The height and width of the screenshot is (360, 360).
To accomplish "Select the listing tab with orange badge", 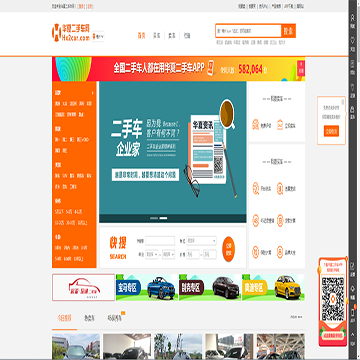I will click(115, 318).
